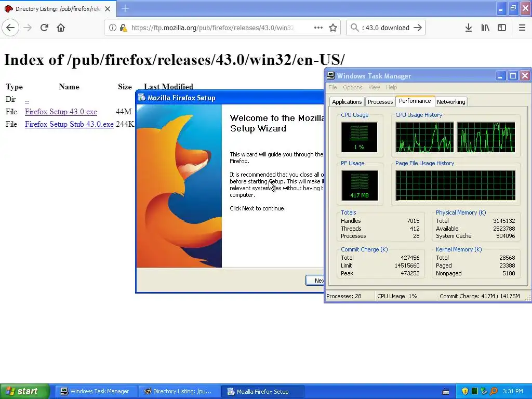Click the PF Usage 417 MB gauge

click(x=360, y=185)
